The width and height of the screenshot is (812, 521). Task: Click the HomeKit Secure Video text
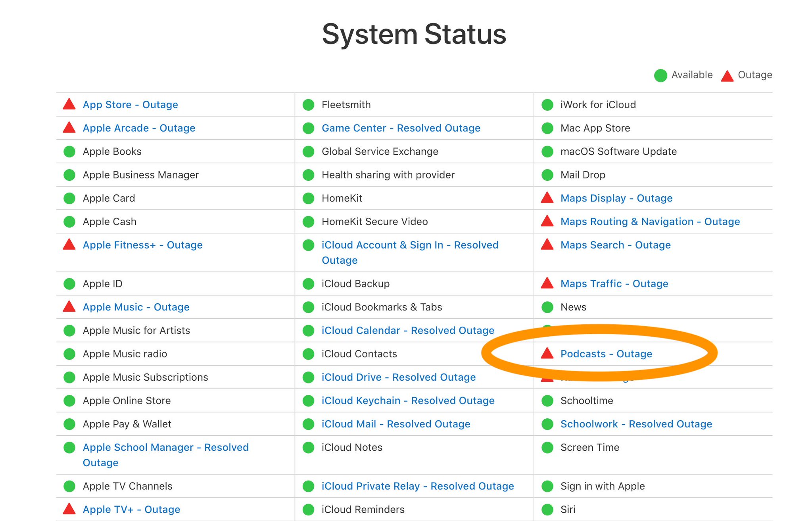click(374, 222)
